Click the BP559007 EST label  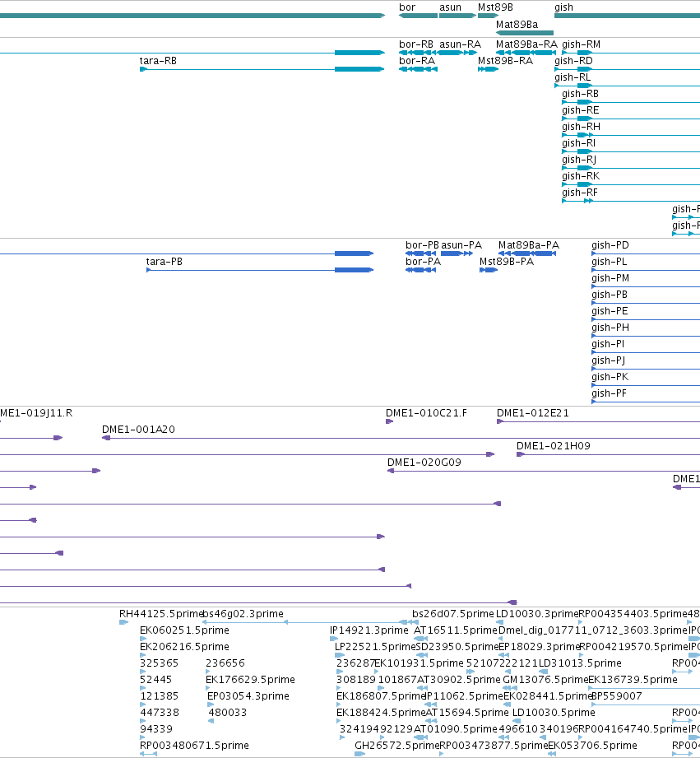point(616,695)
